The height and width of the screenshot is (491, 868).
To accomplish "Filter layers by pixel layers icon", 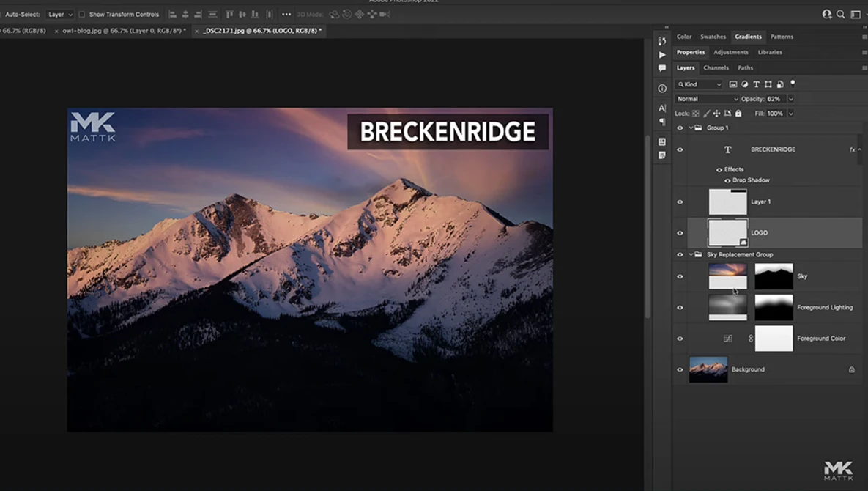I will coord(733,84).
